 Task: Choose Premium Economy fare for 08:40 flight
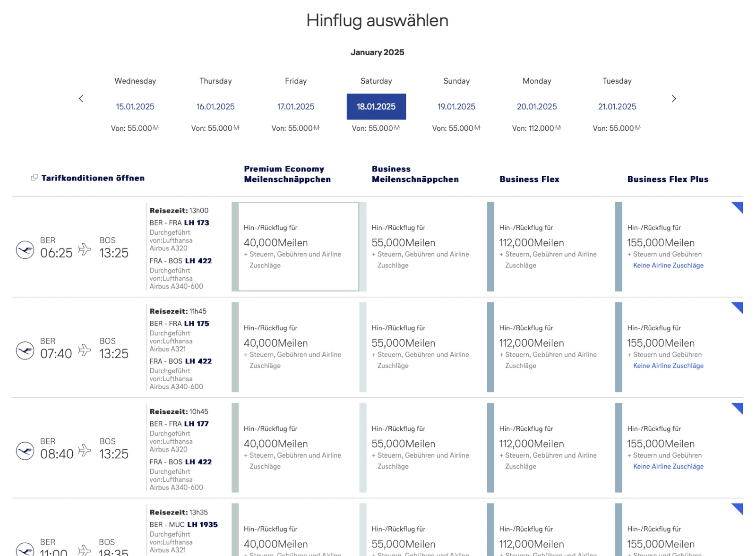point(295,448)
